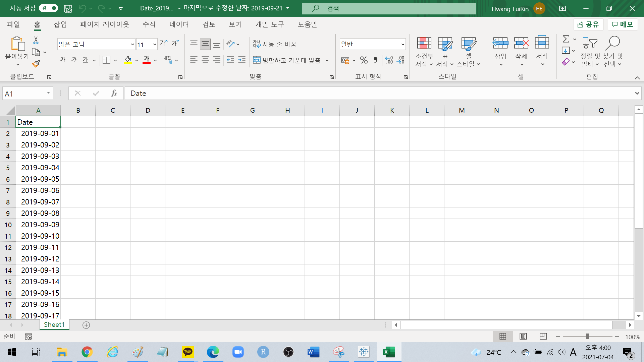The width and height of the screenshot is (644, 362).
Task: Open the Data (데이터) ribbon tab
Action: tap(179, 24)
